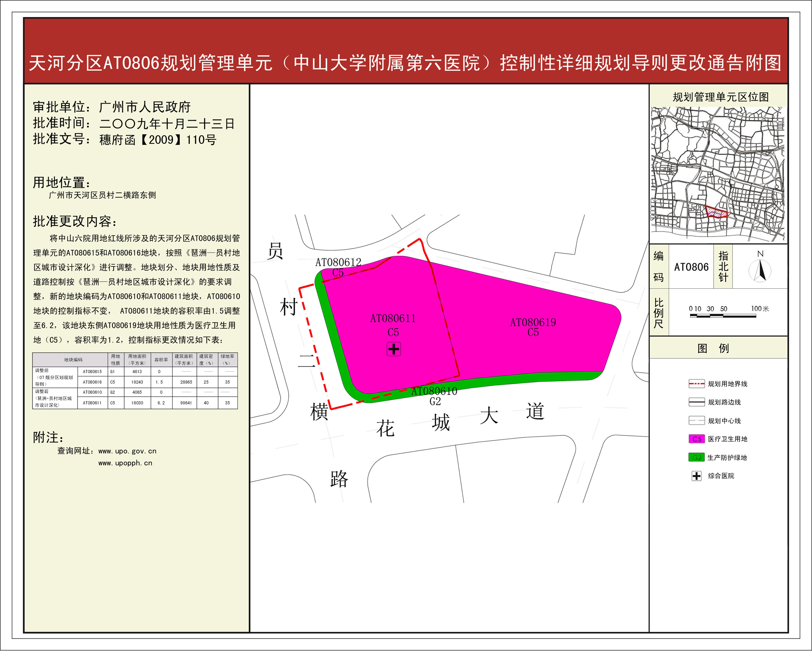Click the AT080619 parcel label
This screenshot has width=812, height=662.
click(x=533, y=322)
